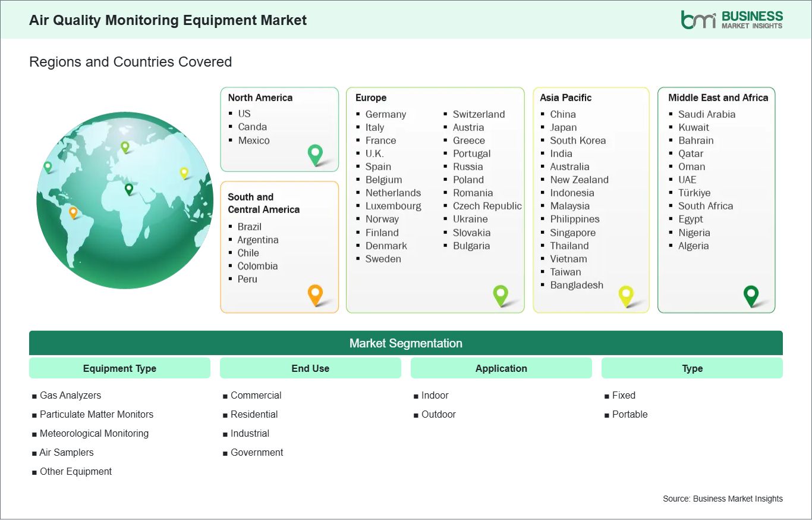Switch to the Equipment Type tab
Screen dimensions: 812x520
119,368
